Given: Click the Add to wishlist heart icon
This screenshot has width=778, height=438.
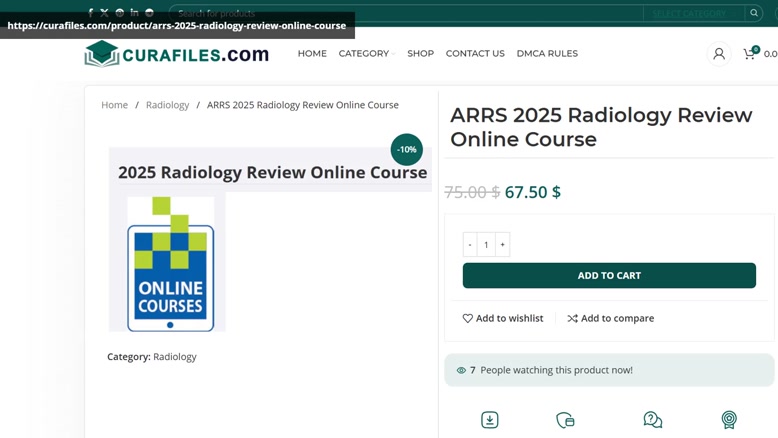Looking at the screenshot, I should (x=467, y=318).
